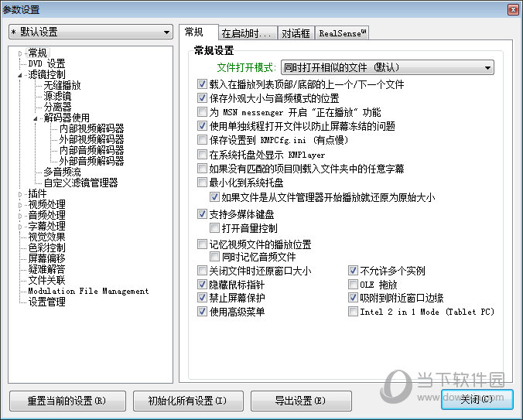
Task: Select 自定义滤镜管理器 tree item
Action: tap(80, 183)
